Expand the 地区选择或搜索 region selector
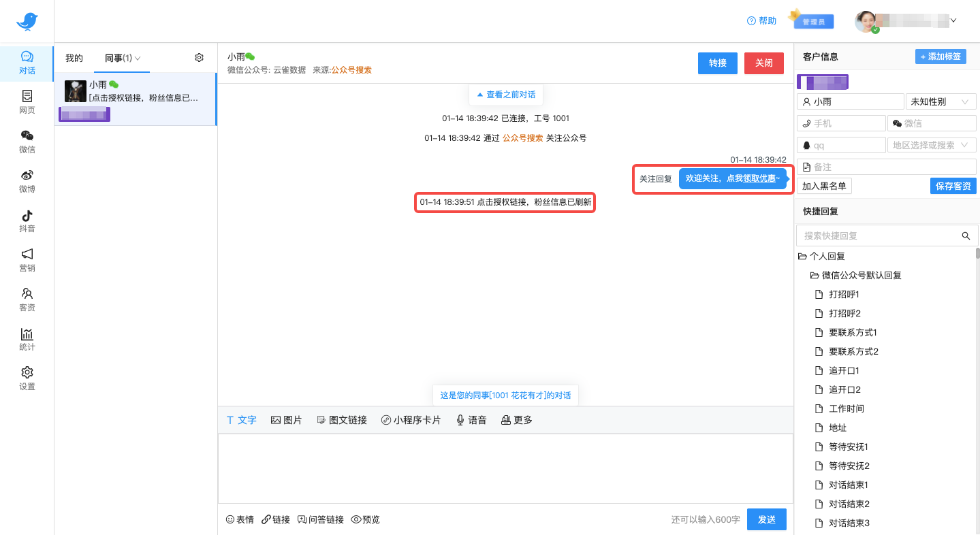Image resolution: width=980 pixels, height=535 pixels. click(x=932, y=144)
